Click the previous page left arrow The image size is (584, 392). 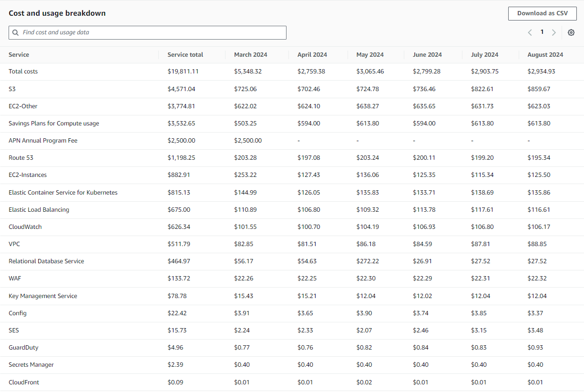coord(530,32)
